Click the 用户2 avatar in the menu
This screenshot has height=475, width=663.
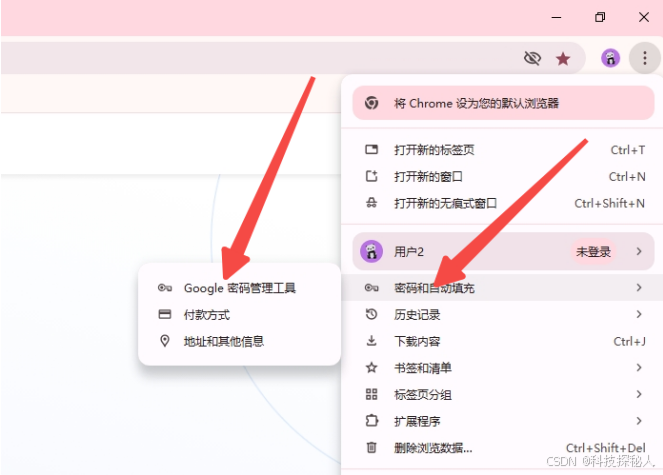[x=371, y=251]
